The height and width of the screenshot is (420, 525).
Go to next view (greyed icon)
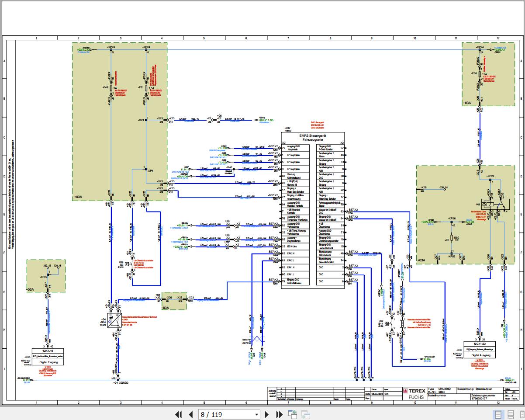coord(305,414)
